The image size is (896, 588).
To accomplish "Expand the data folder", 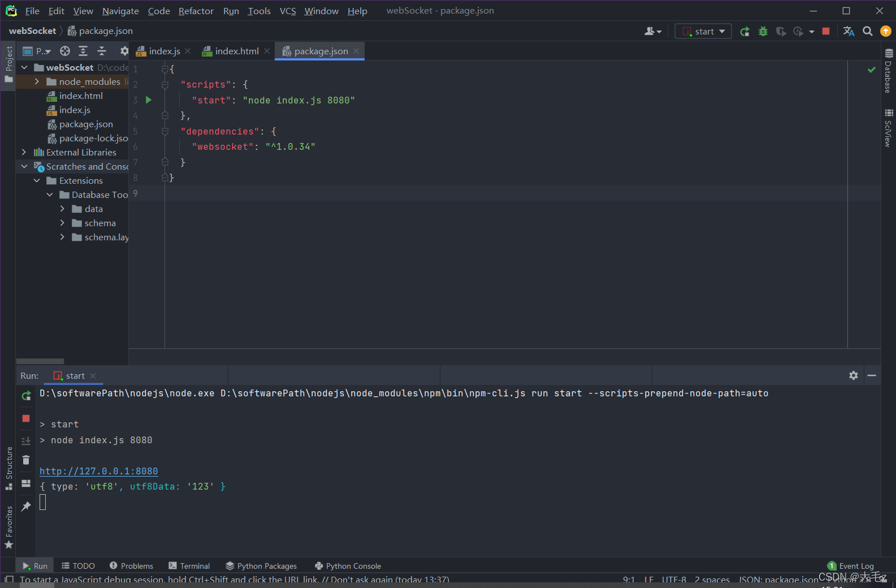I will (x=62, y=209).
